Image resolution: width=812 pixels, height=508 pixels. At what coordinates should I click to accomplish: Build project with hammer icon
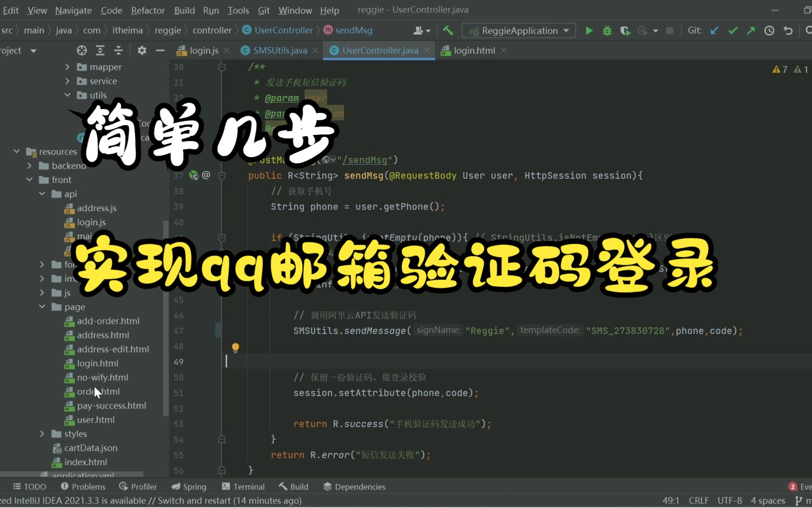[x=448, y=31]
